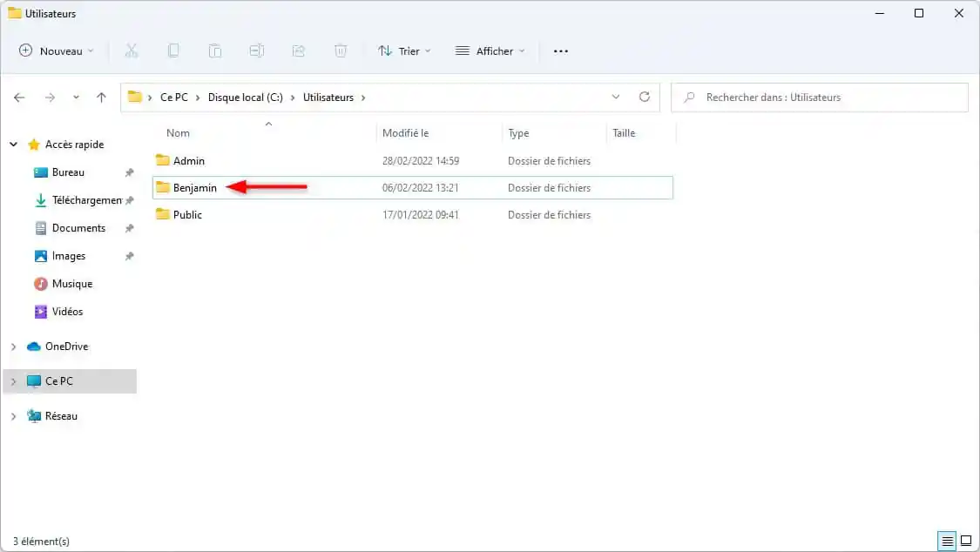Go up one folder level
The image size is (980, 552).
[x=101, y=98]
